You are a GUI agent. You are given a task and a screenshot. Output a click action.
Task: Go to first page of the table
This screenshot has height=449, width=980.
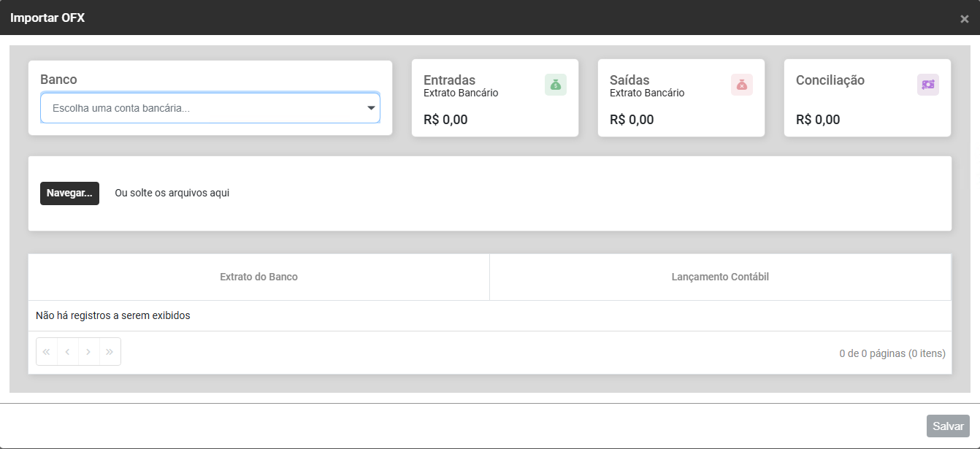[x=47, y=352]
